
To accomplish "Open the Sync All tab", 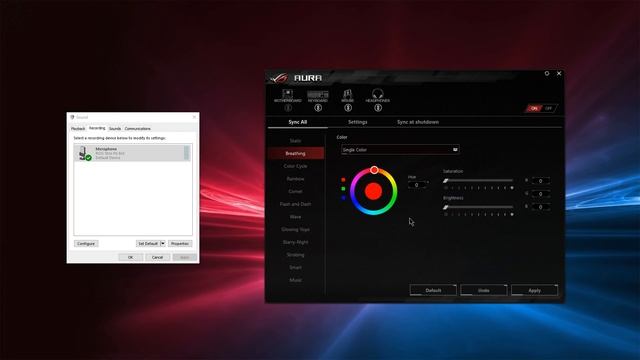I will pyautogui.click(x=298, y=122).
